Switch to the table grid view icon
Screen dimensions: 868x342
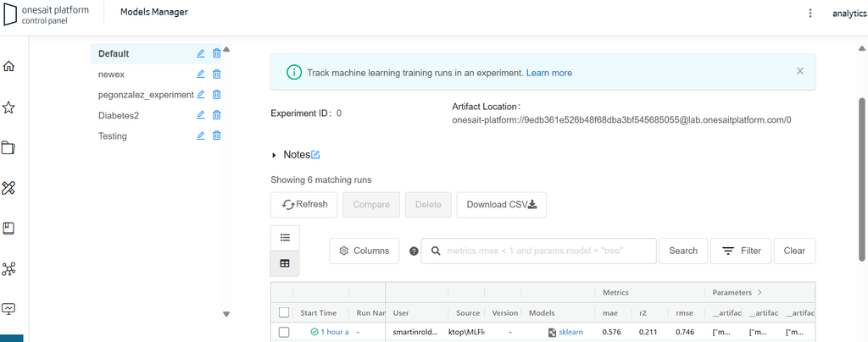tap(285, 264)
